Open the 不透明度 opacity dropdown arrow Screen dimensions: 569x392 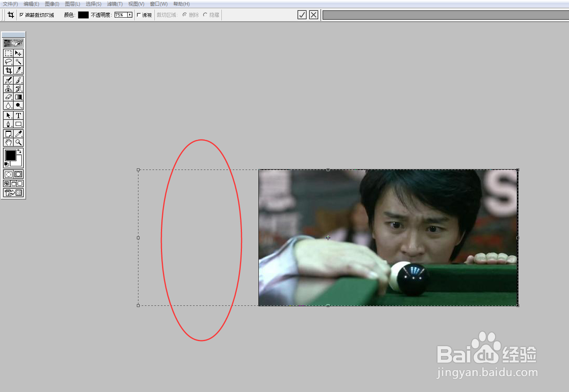point(130,15)
